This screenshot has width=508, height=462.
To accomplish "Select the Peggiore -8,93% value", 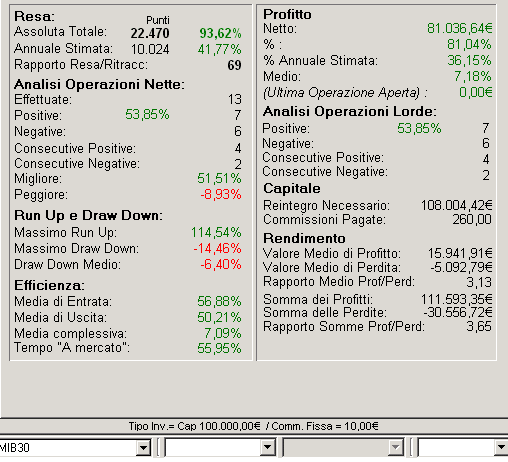I will click(x=221, y=194).
